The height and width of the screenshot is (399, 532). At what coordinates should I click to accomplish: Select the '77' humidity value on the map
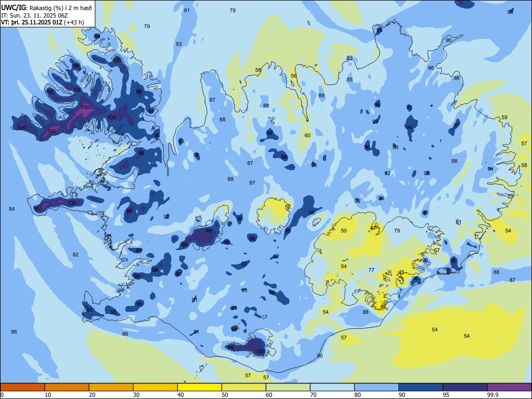371,270
